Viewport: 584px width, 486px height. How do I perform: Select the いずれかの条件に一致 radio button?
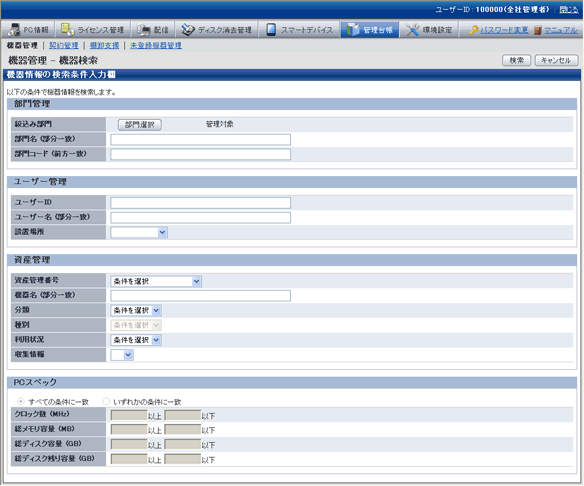[106, 401]
